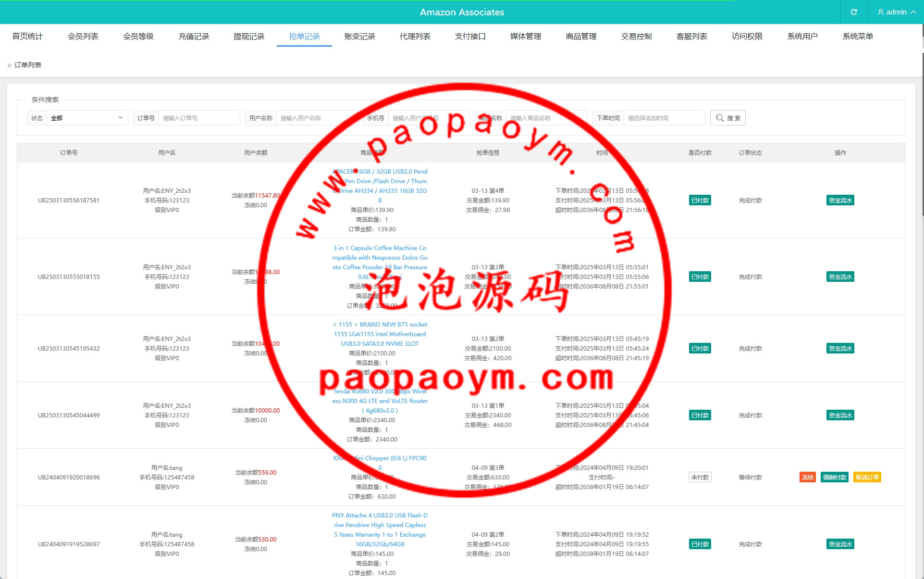Click 资金流水 for order UB2503130555018155

point(840,277)
